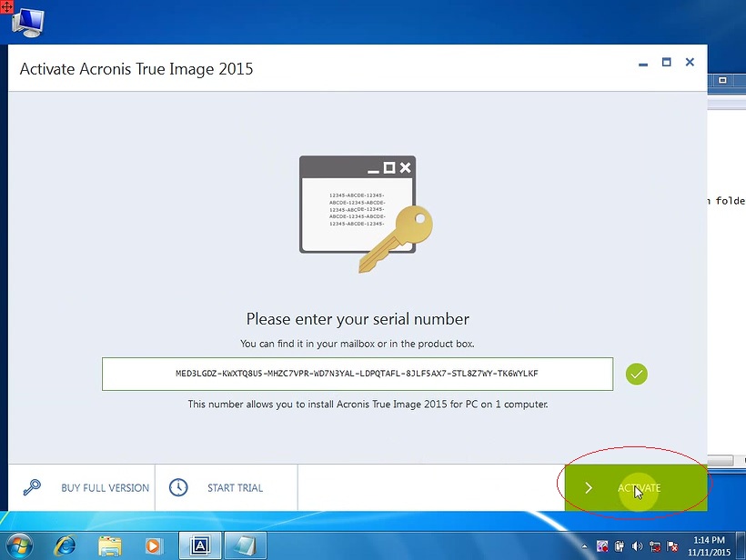
Task: Click 'You can find it in your mailbox' text
Action: [x=358, y=344]
